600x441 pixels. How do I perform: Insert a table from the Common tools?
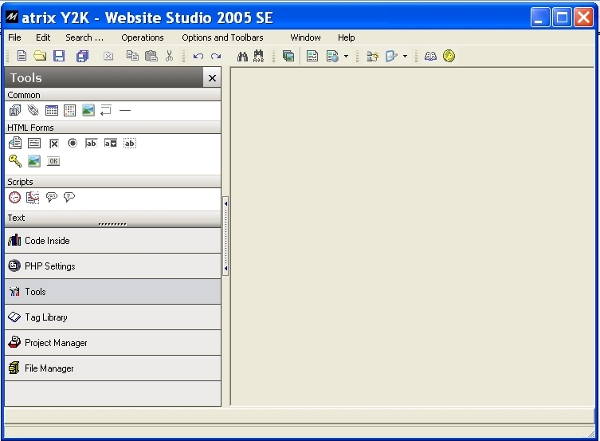tap(51, 111)
